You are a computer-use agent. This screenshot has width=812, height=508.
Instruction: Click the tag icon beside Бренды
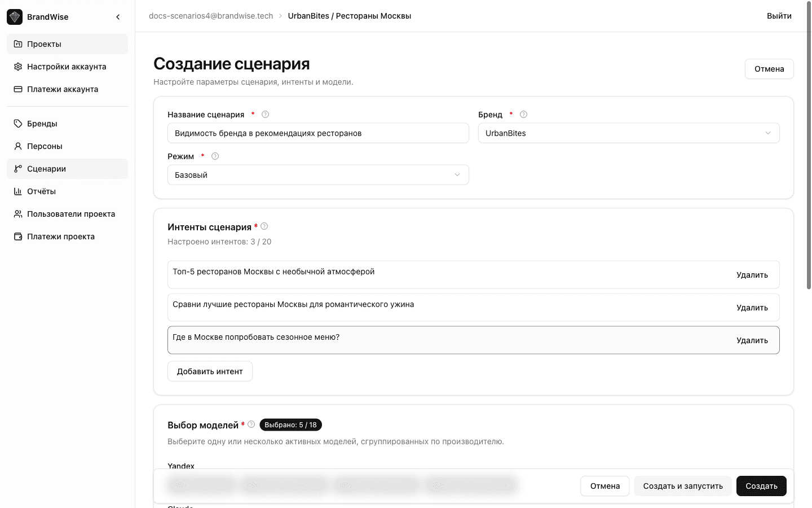coord(17,123)
